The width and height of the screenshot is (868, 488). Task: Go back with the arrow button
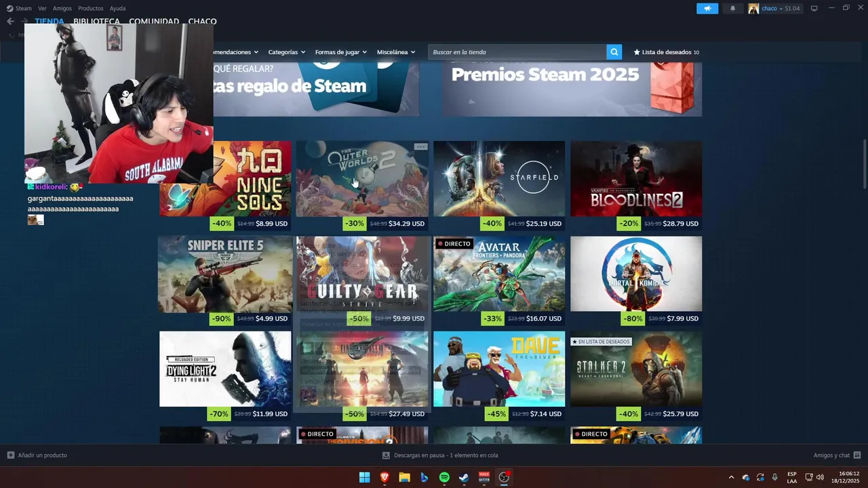10,21
